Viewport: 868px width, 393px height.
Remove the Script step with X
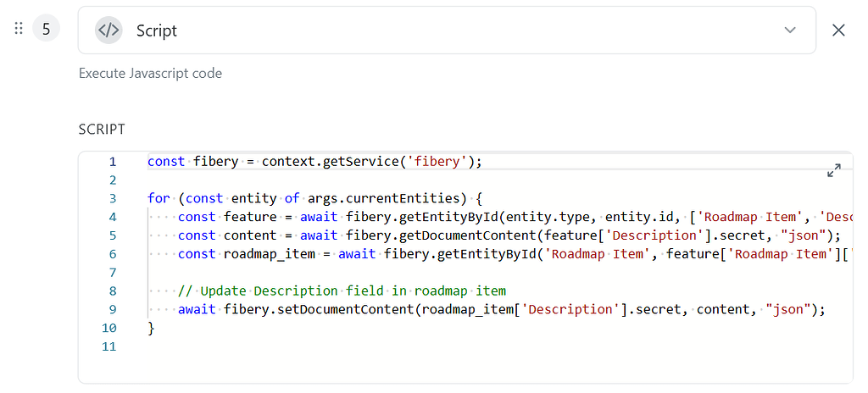[838, 30]
